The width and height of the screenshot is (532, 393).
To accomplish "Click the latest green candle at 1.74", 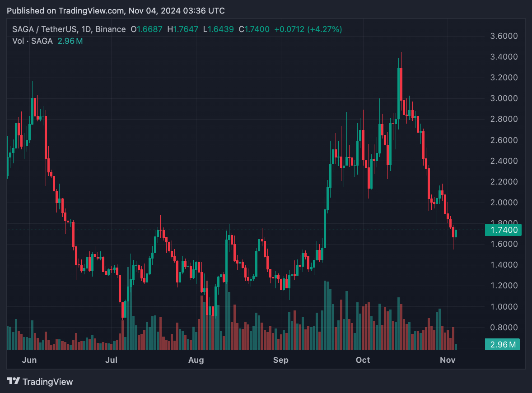I will coord(456,233).
